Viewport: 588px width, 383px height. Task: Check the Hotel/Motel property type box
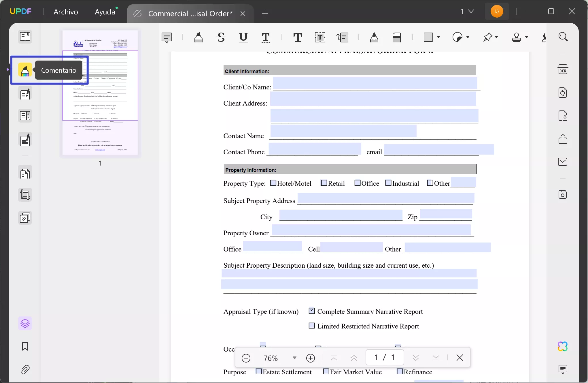[x=273, y=183]
